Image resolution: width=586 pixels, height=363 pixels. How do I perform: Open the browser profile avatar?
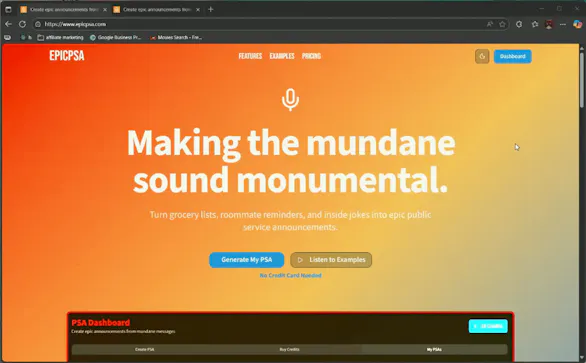(x=549, y=24)
